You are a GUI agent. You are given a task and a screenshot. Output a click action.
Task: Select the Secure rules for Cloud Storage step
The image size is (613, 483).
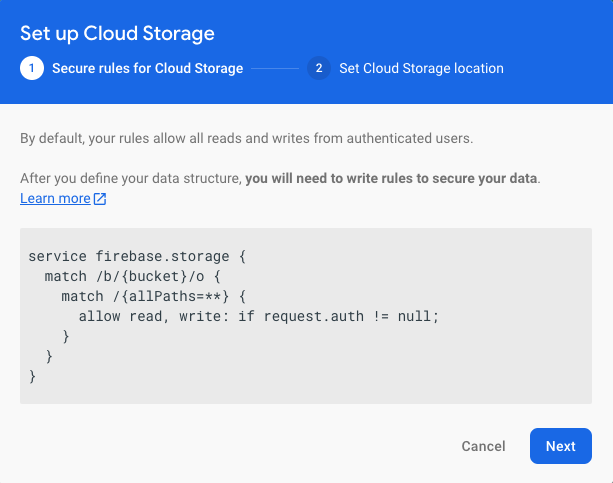(147, 69)
